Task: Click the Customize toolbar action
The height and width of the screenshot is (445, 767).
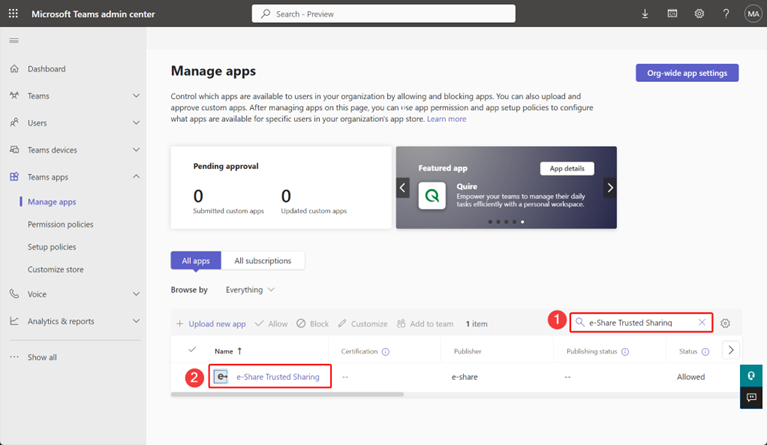Action: click(362, 324)
